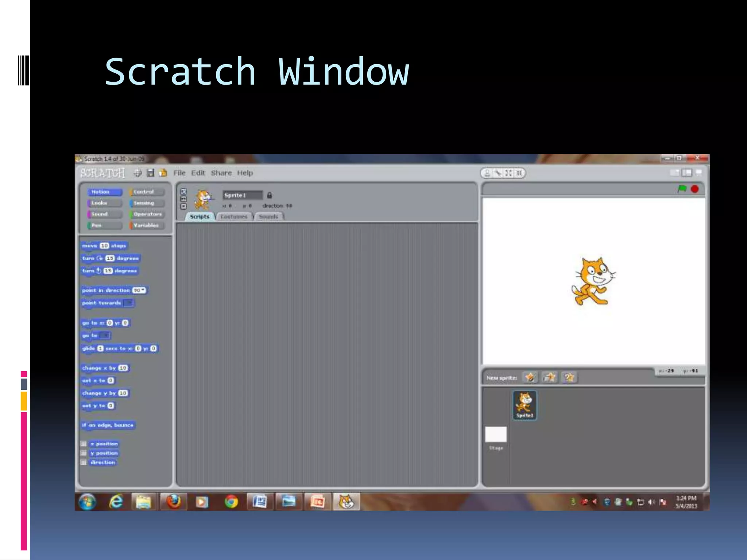The width and height of the screenshot is (747, 560).
Task: Open Firefox from the taskbar
Action: point(174,502)
